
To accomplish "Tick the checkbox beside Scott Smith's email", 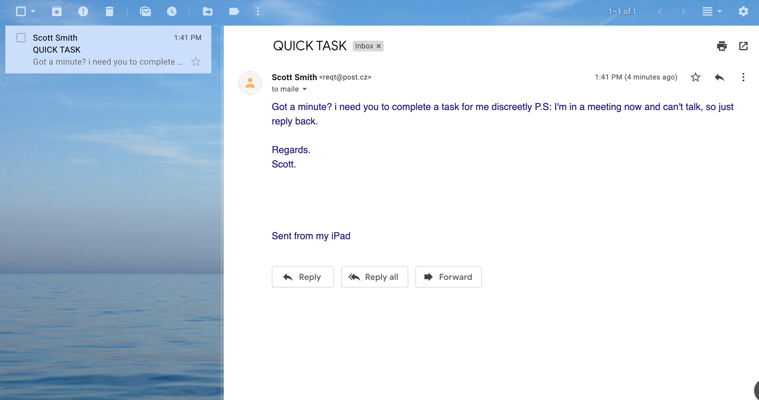I will point(21,38).
